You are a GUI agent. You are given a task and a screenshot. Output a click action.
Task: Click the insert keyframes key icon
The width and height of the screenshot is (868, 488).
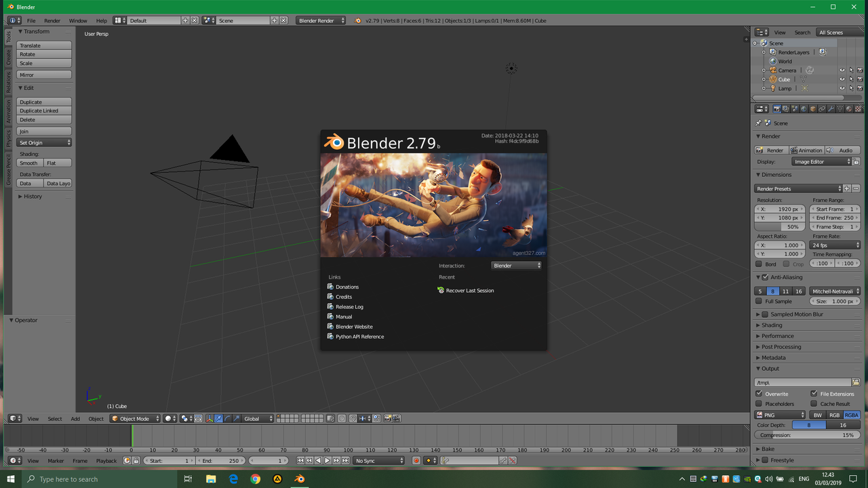503,461
